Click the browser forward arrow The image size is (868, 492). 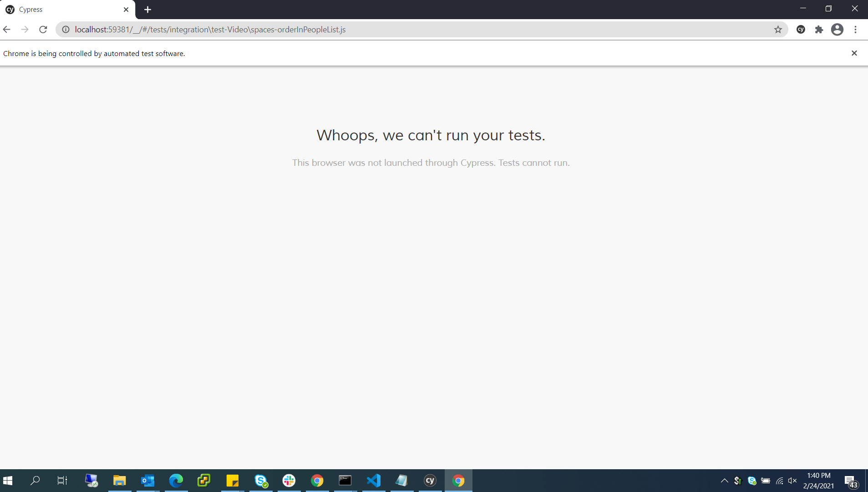click(x=25, y=30)
